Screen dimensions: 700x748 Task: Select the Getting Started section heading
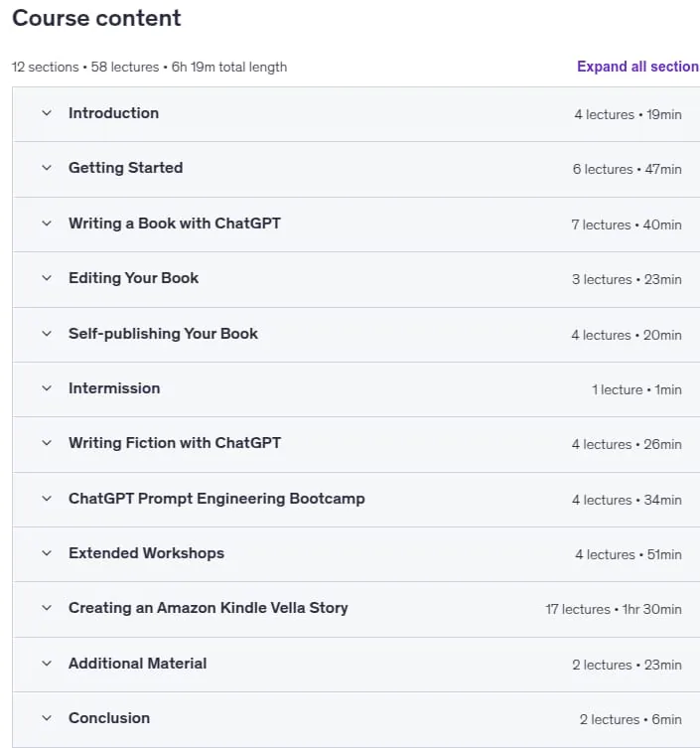[x=125, y=168]
